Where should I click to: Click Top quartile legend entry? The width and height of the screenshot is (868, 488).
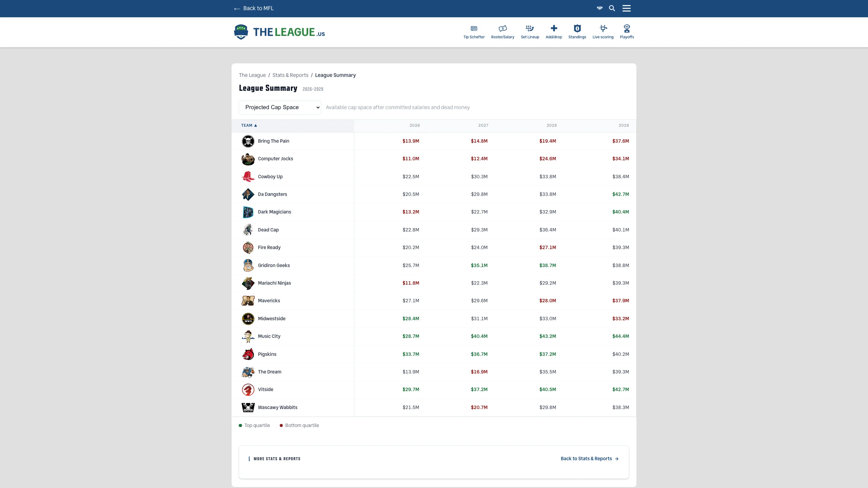pyautogui.click(x=254, y=425)
